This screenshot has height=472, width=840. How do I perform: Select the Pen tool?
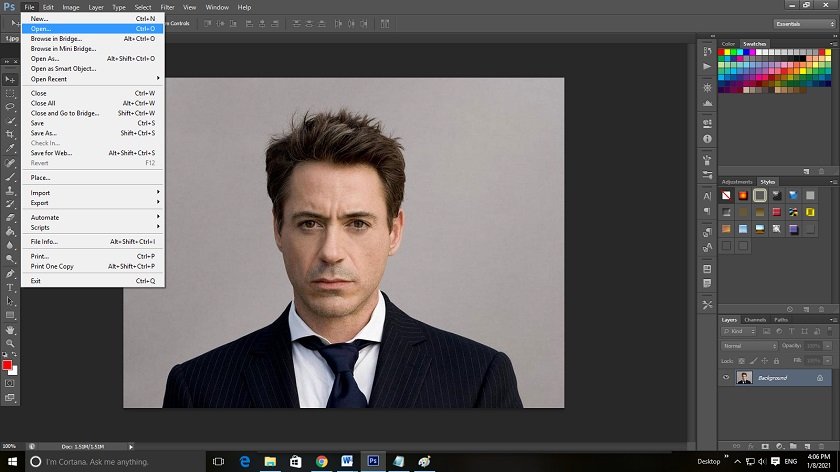10,273
